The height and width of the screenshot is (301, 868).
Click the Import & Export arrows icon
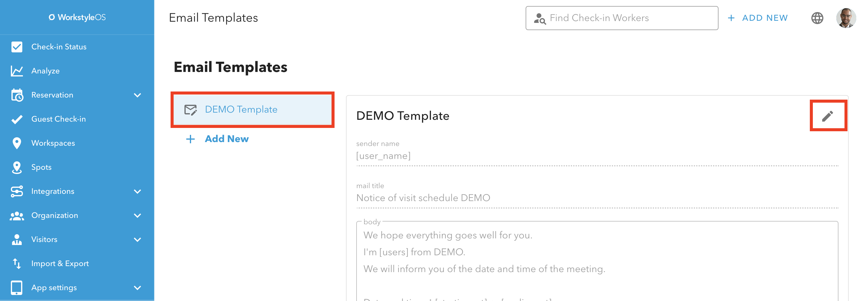tap(17, 264)
